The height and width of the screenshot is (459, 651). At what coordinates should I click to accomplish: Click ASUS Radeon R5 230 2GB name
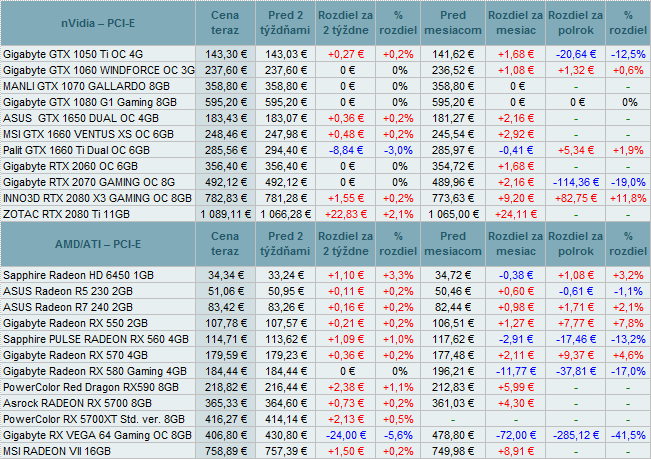click(68, 291)
